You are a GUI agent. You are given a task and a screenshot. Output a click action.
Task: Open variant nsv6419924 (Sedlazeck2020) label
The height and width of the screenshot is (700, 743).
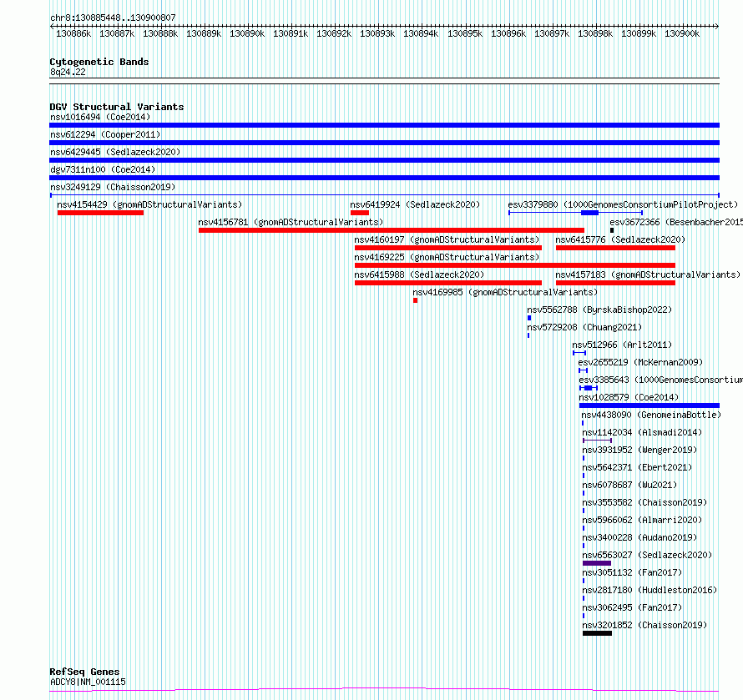pos(415,204)
